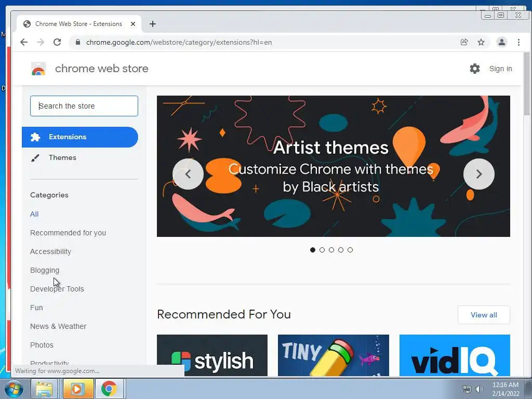Click the chrome web store logo
The width and height of the screenshot is (532, 399).
[38, 69]
